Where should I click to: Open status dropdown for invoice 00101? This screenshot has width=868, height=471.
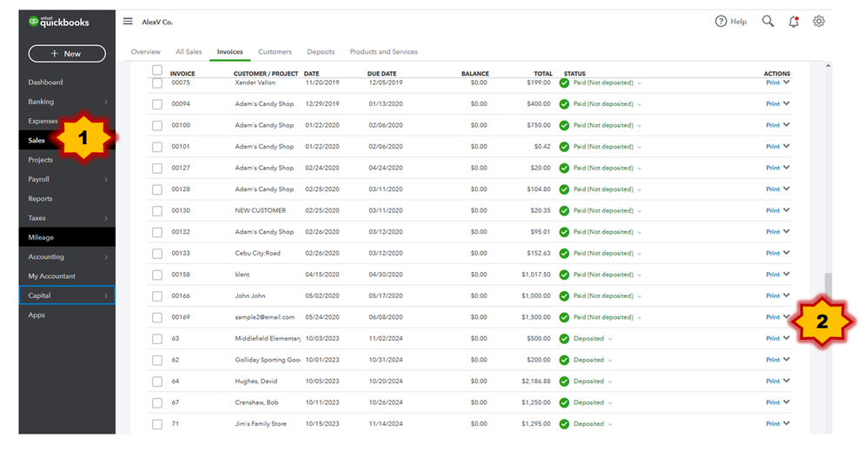pos(639,147)
